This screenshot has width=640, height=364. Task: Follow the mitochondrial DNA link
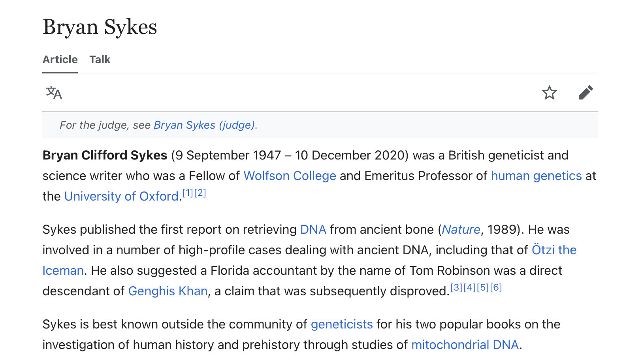click(465, 345)
